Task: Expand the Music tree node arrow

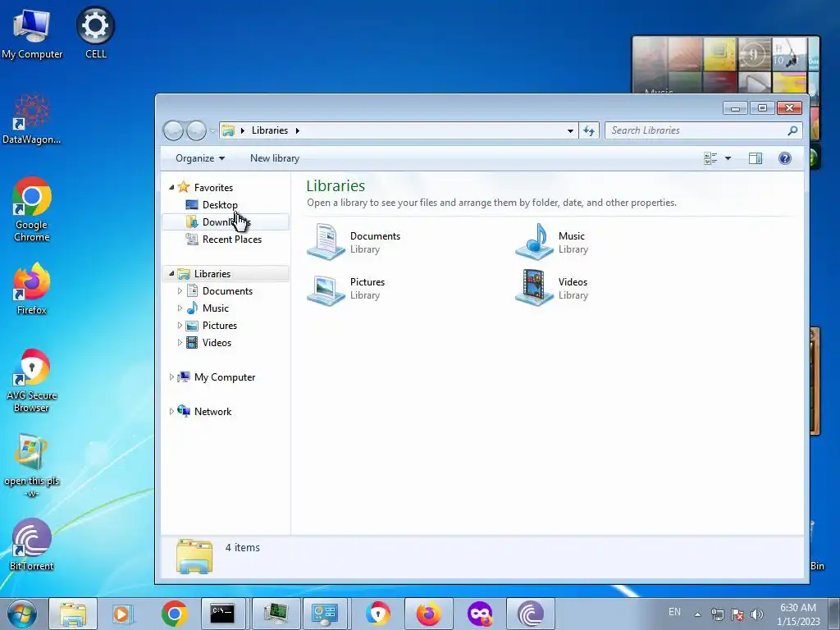Action: click(180, 308)
